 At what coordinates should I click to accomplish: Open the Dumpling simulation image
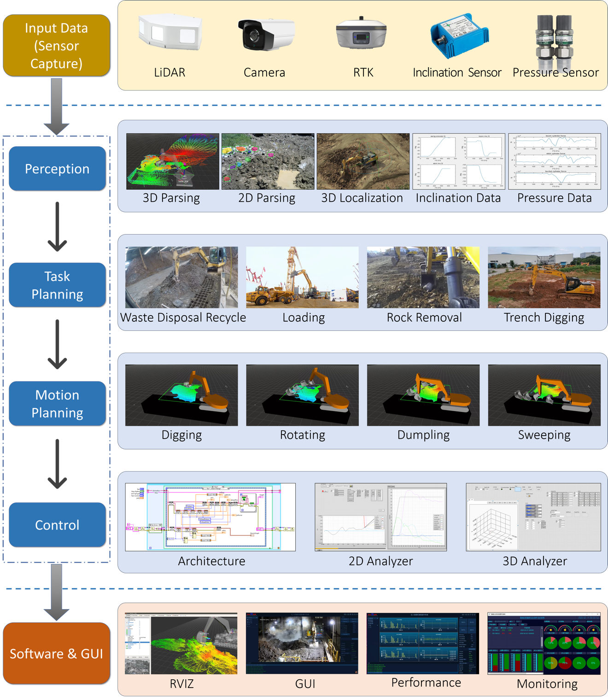coord(423,395)
